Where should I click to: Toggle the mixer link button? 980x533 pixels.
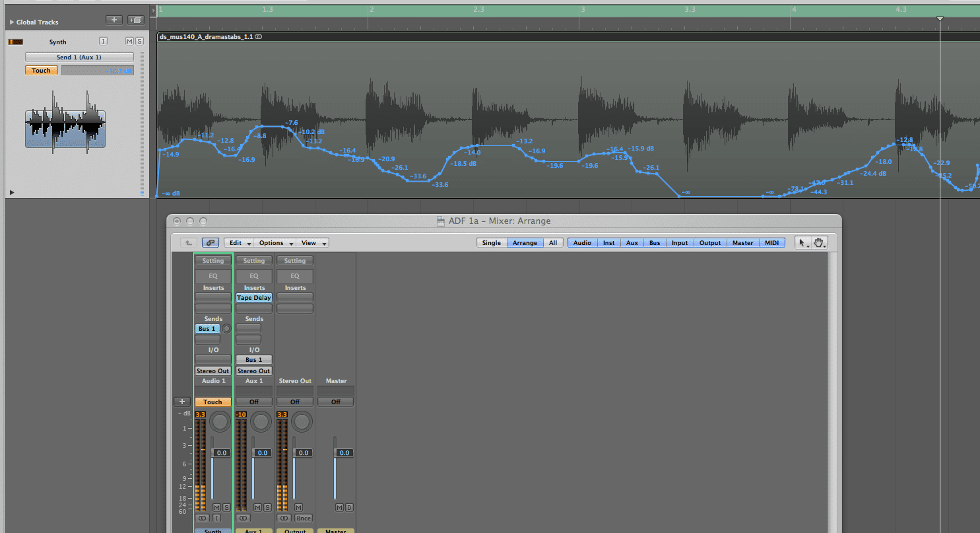point(211,243)
